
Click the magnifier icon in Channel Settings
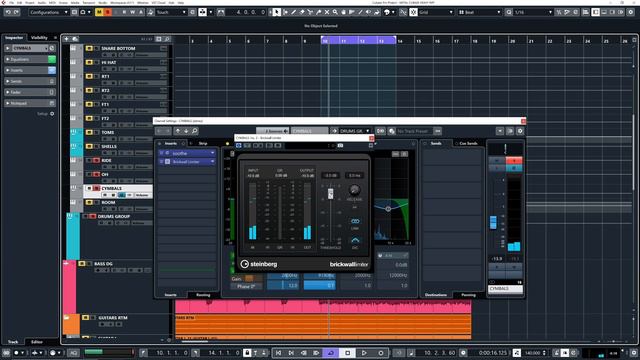(x=195, y=131)
